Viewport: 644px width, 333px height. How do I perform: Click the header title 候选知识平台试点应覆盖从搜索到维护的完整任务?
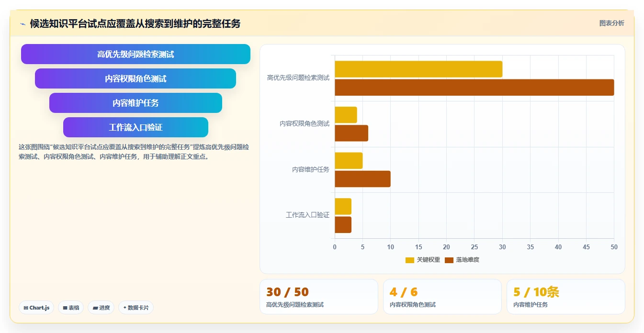click(135, 23)
